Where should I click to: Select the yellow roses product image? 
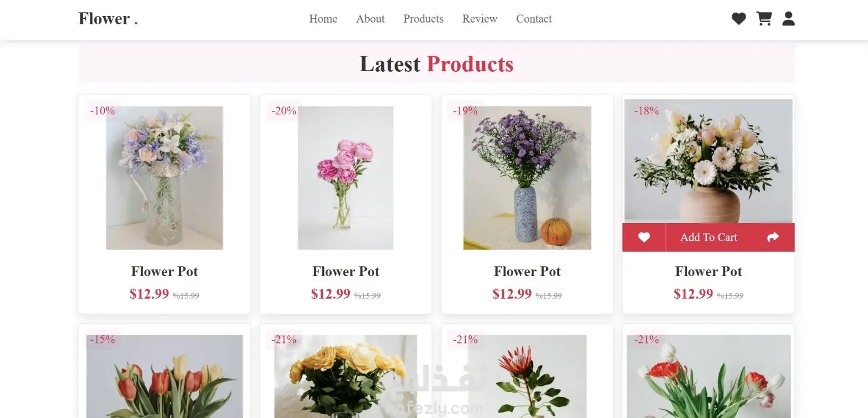point(345,377)
